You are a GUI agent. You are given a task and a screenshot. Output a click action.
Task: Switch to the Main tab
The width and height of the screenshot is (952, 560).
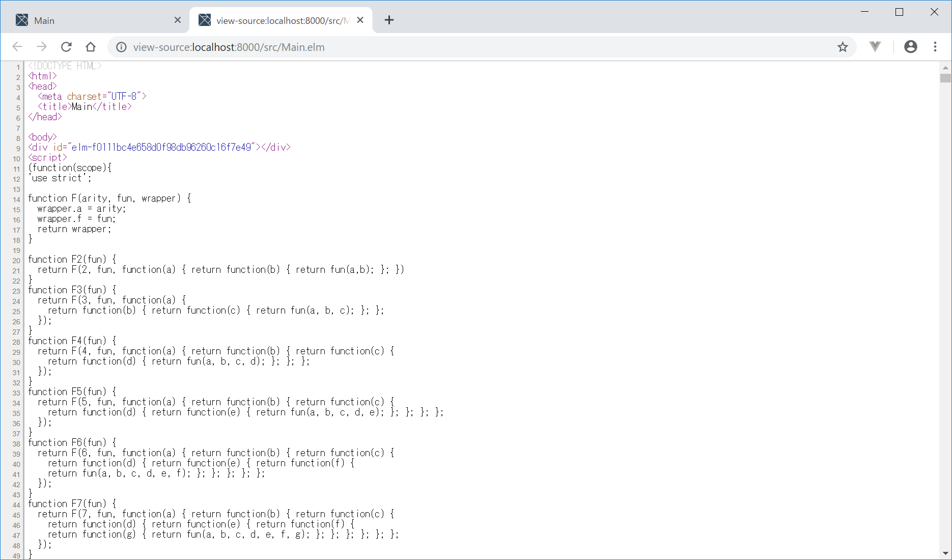[x=92, y=20]
